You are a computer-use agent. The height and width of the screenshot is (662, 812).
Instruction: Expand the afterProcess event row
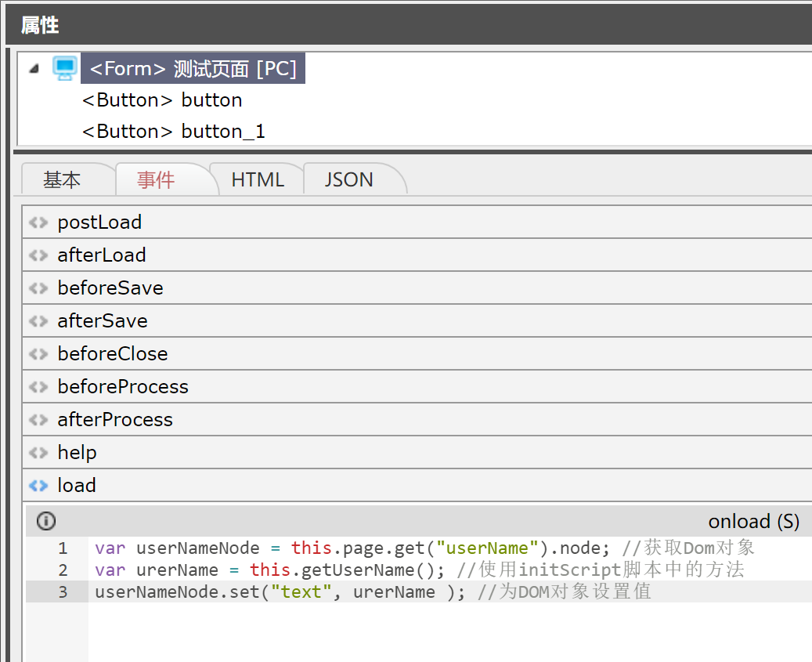click(115, 420)
